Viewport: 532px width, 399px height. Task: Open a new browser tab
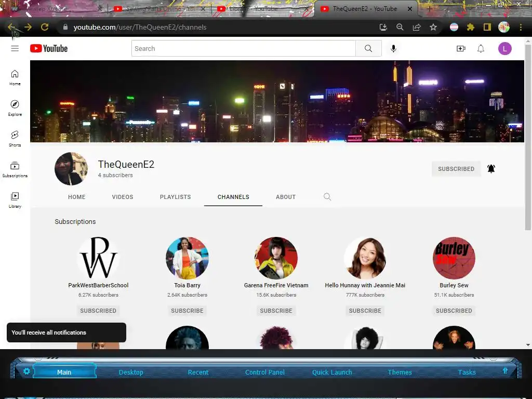pos(430,9)
